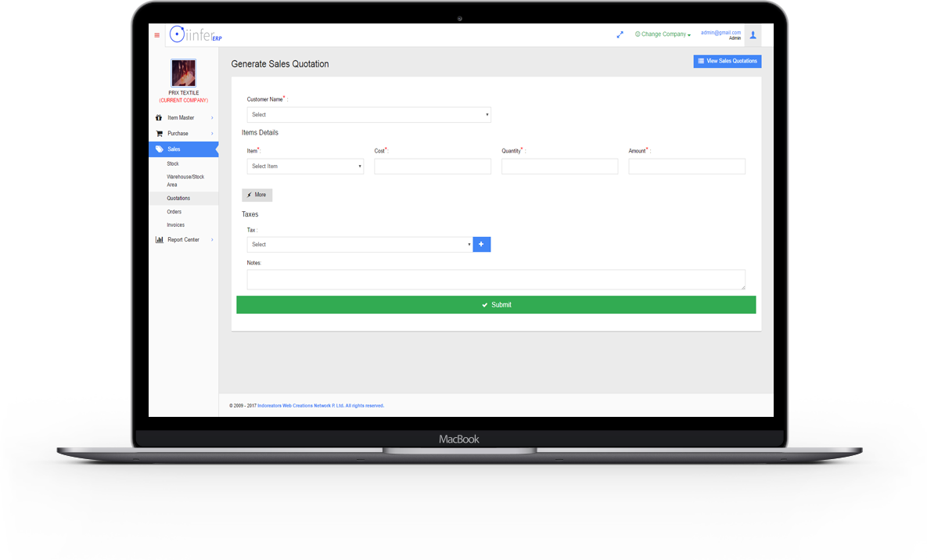This screenshot has height=560, width=927.
Task: Open the Tax select dropdown
Action: tap(359, 244)
